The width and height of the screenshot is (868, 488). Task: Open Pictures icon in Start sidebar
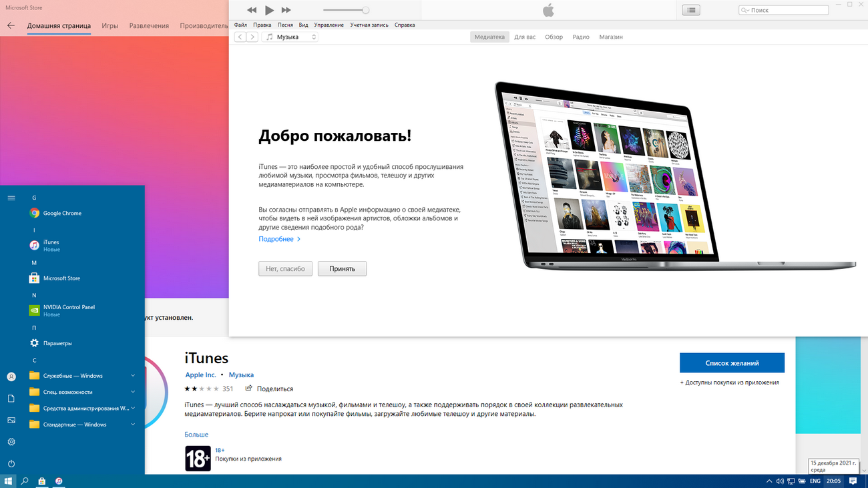[11, 420]
